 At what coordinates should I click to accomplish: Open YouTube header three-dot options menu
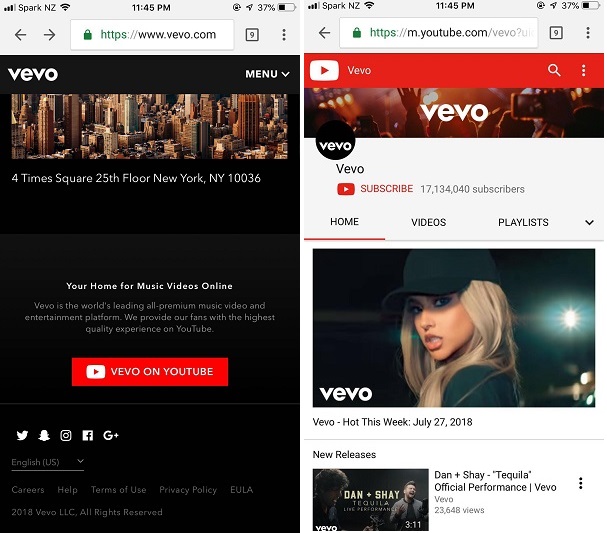pos(584,70)
